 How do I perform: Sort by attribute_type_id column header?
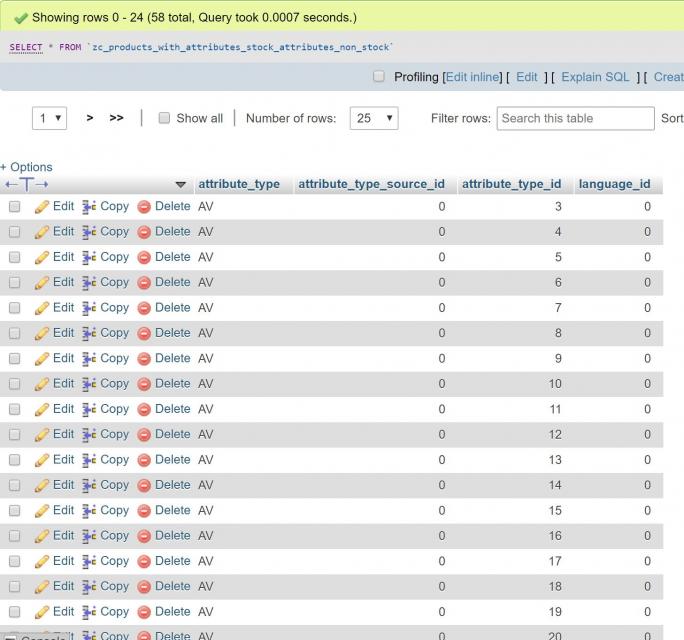point(512,184)
